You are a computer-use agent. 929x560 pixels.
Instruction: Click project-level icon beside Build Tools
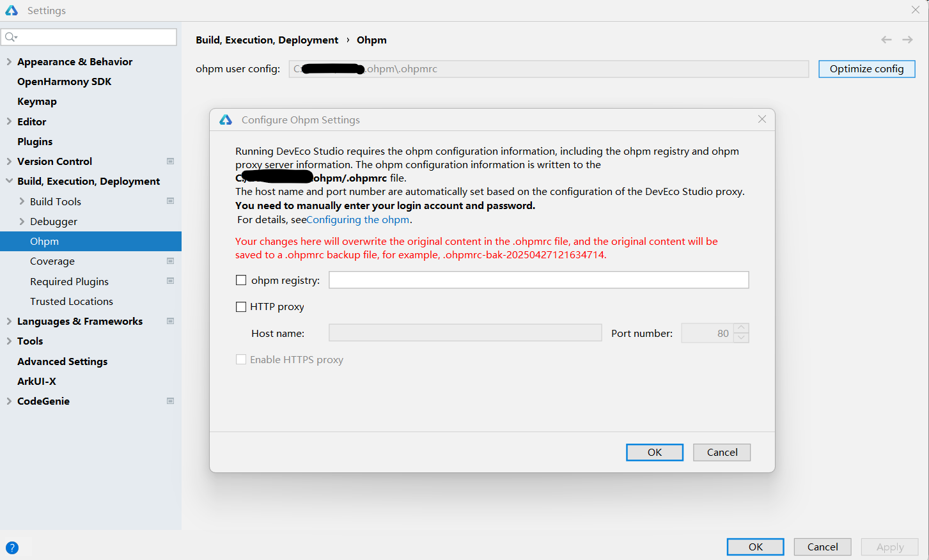click(x=170, y=201)
